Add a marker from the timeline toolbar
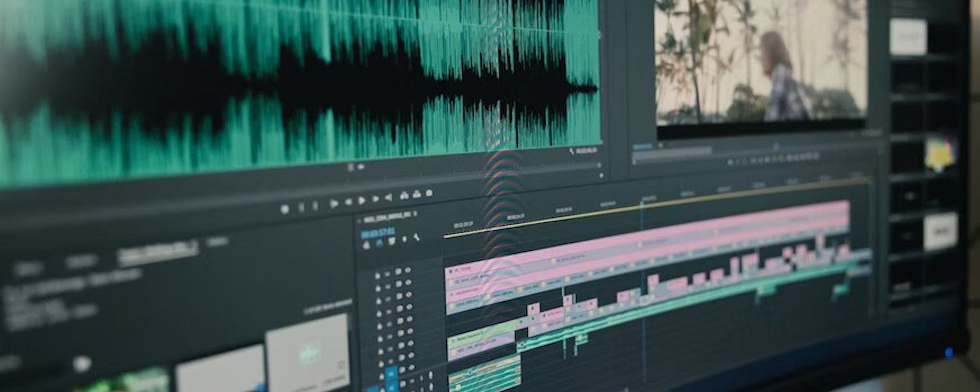The height and width of the screenshot is (392, 980). pos(404,238)
